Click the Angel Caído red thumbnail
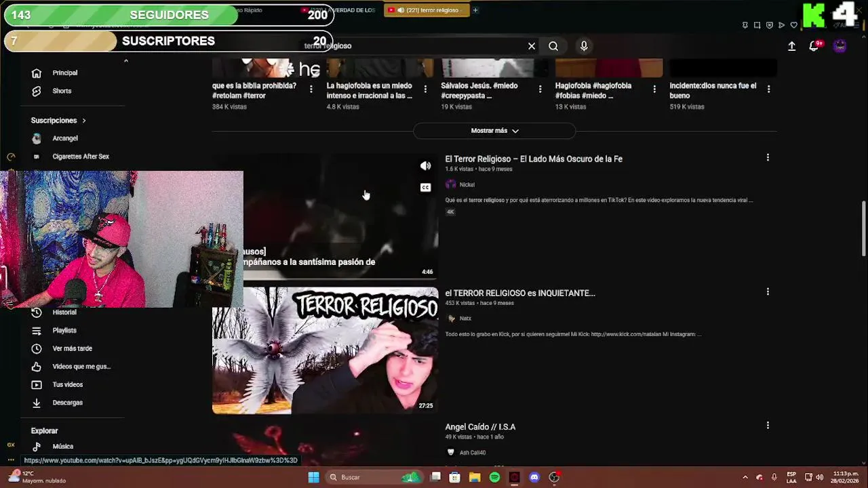The width and height of the screenshot is (868, 488). tap(325, 443)
